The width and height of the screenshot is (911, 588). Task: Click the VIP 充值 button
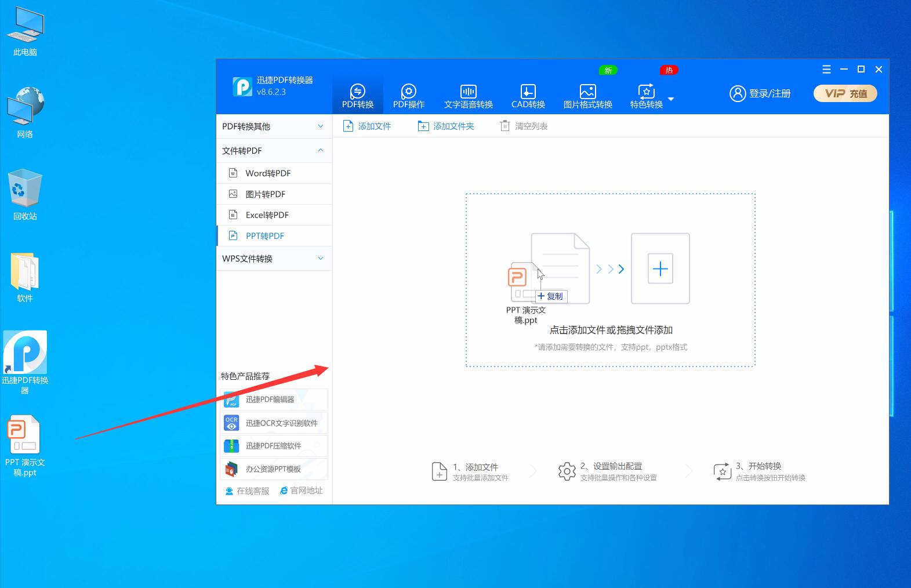click(845, 93)
